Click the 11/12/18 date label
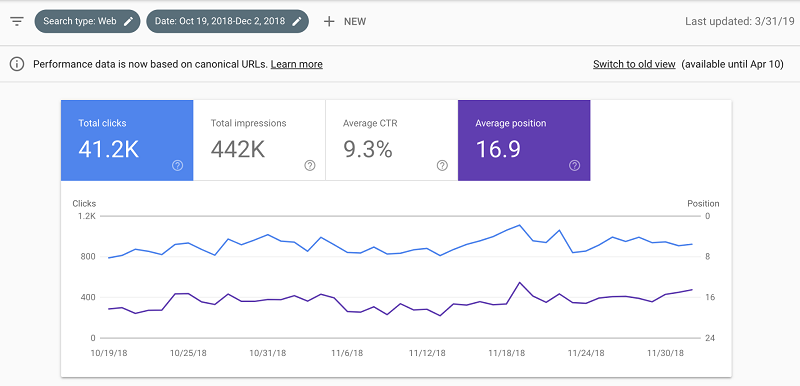 point(428,353)
